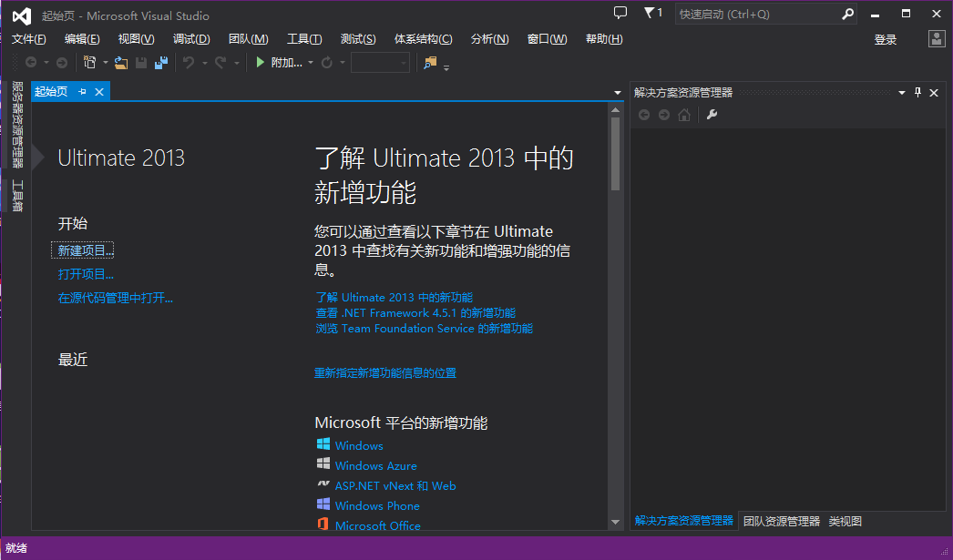Open .NET Framework 4.5.1 new features link
This screenshot has width=953, height=560.
pyautogui.click(x=415, y=313)
